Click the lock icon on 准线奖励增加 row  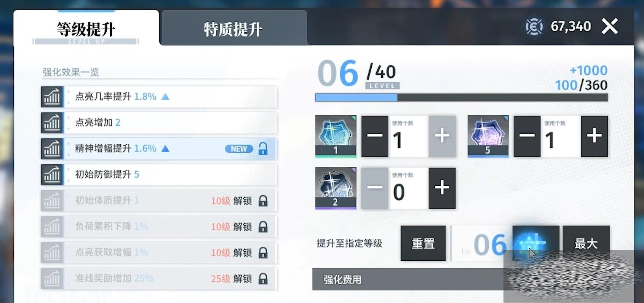[263, 278]
